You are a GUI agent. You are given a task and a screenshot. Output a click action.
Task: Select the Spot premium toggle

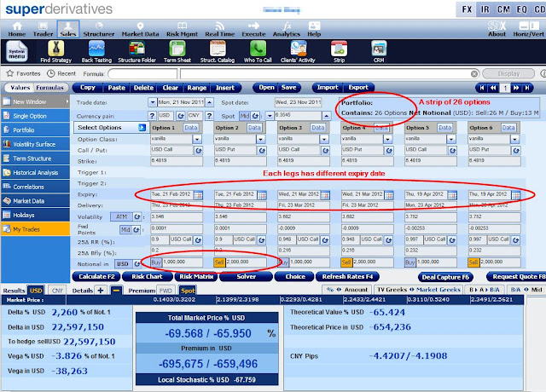[188, 291]
